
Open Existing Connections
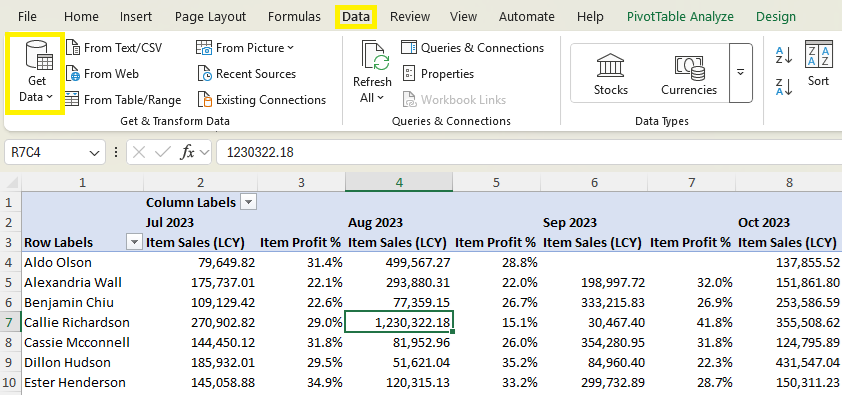pos(261,100)
